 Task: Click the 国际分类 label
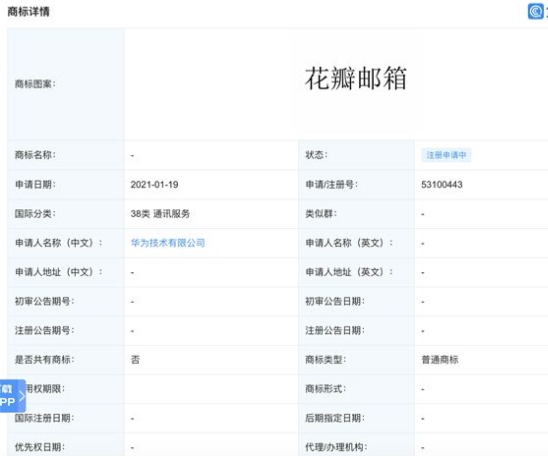point(35,213)
